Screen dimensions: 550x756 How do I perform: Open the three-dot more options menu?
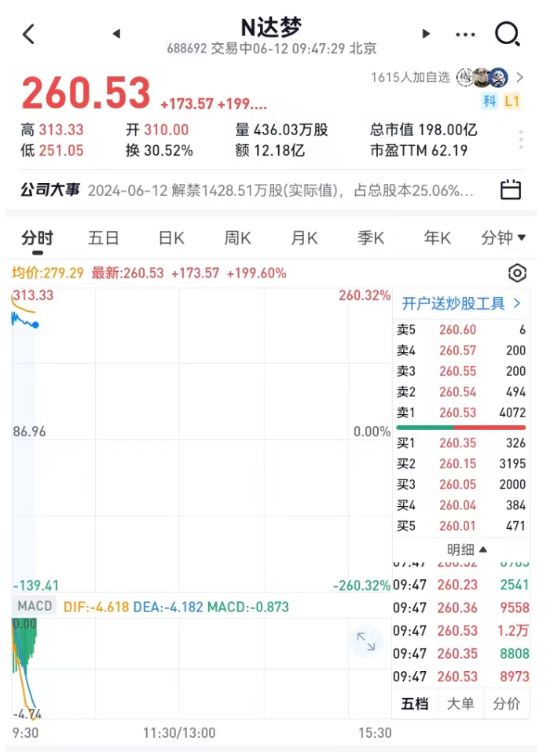coord(465,35)
